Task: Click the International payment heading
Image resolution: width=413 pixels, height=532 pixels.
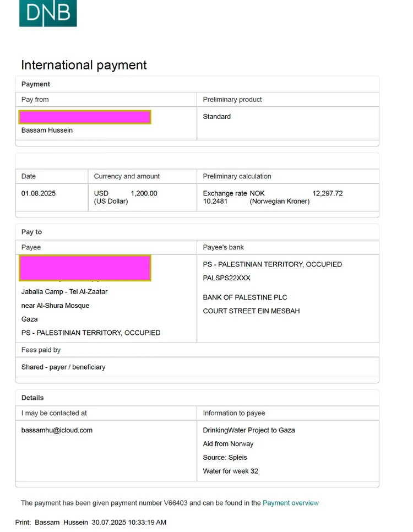Action: tap(84, 65)
